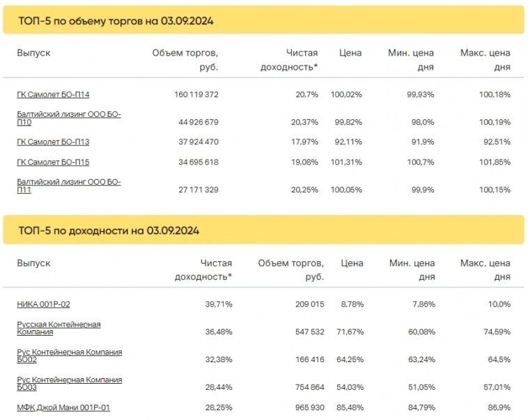This screenshot has height=420, width=528.
Task: Click Макс. цена дня header in volume table
Action: point(486,60)
